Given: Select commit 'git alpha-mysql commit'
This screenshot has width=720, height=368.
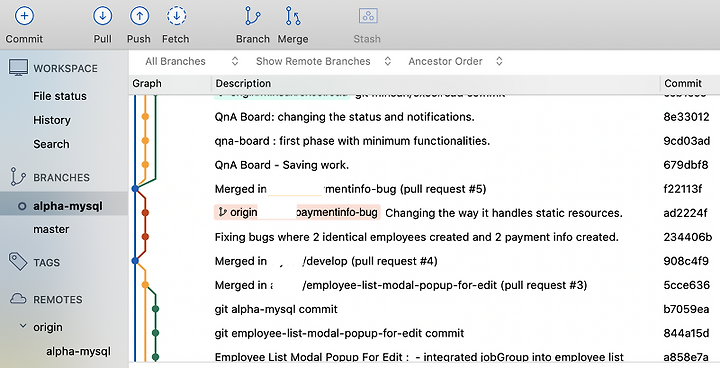Looking at the screenshot, I should coord(276,309).
